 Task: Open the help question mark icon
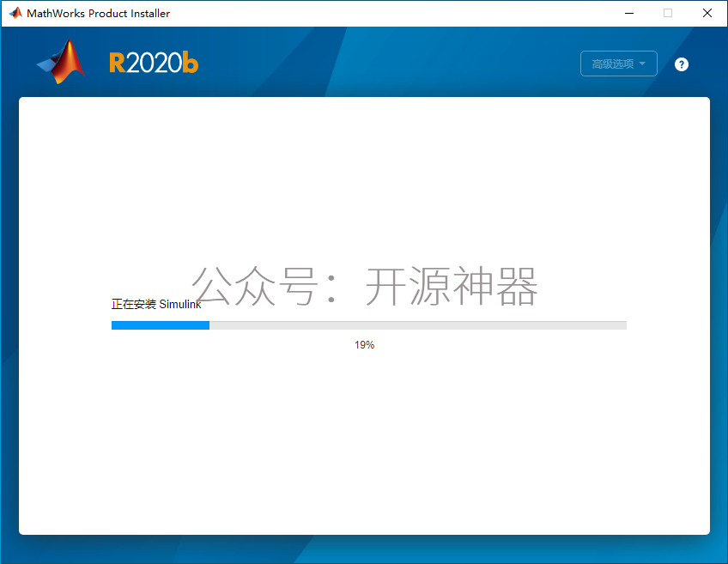click(x=681, y=64)
